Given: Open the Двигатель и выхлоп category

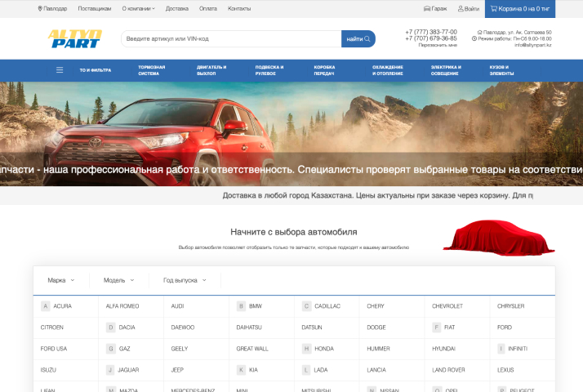Looking at the screenshot, I should [211, 70].
